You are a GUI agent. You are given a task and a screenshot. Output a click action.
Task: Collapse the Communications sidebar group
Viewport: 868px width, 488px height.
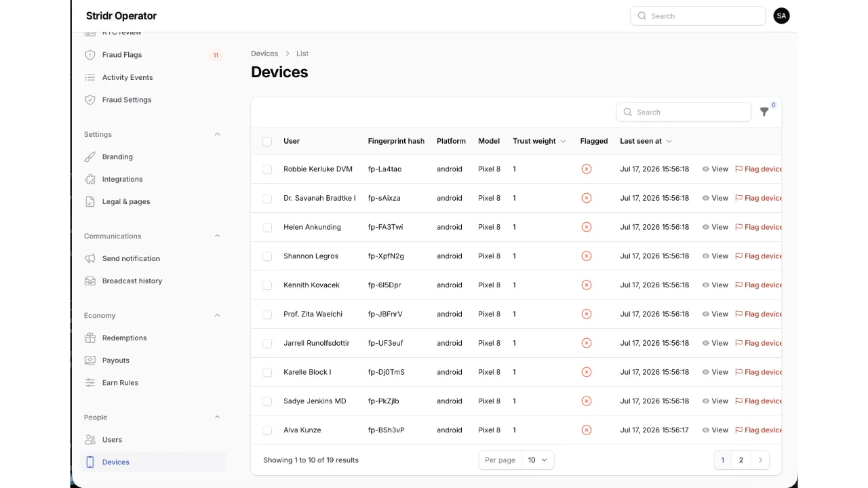(217, 236)
